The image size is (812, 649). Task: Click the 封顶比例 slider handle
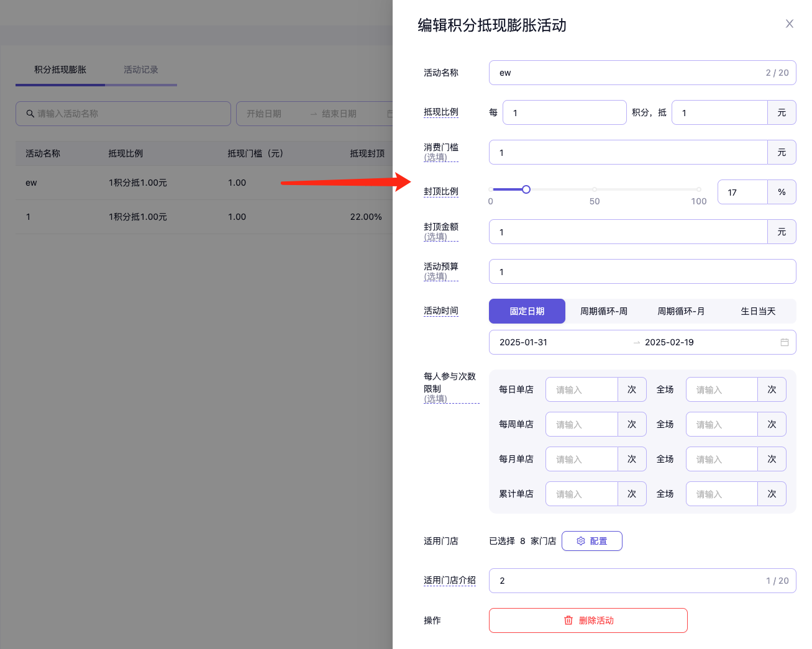(526, 189)
